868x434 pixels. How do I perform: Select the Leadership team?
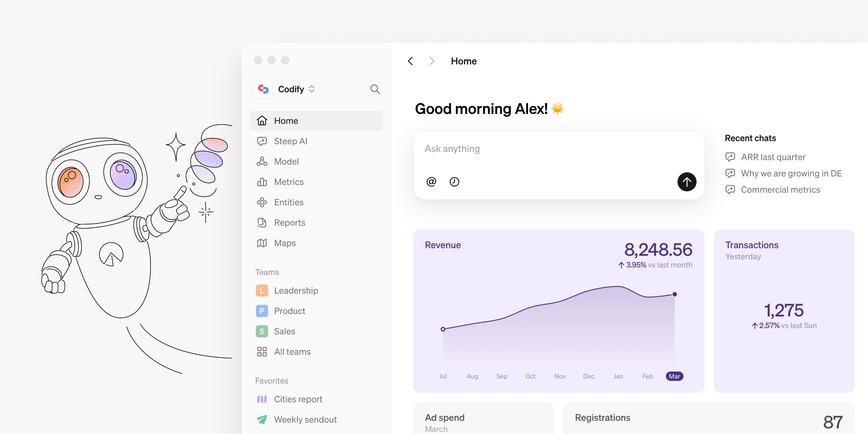tap(296, 291)
